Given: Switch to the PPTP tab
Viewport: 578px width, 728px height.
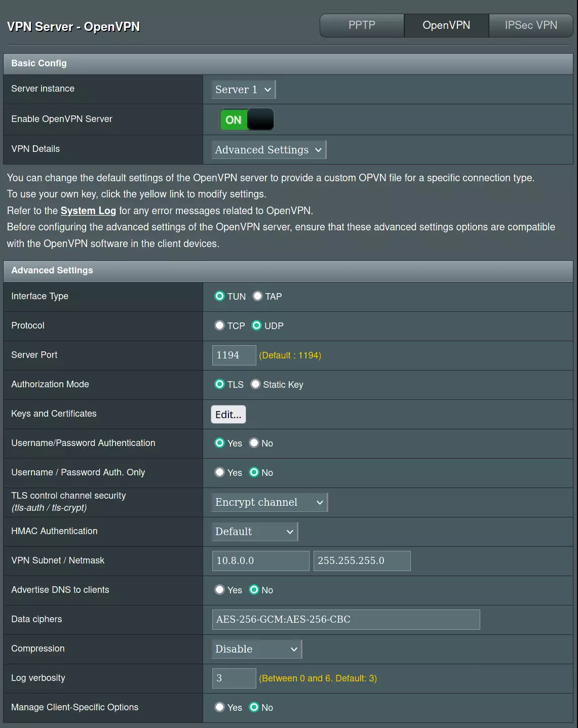Looking at the screenshot, I should (x=362, y=25).
